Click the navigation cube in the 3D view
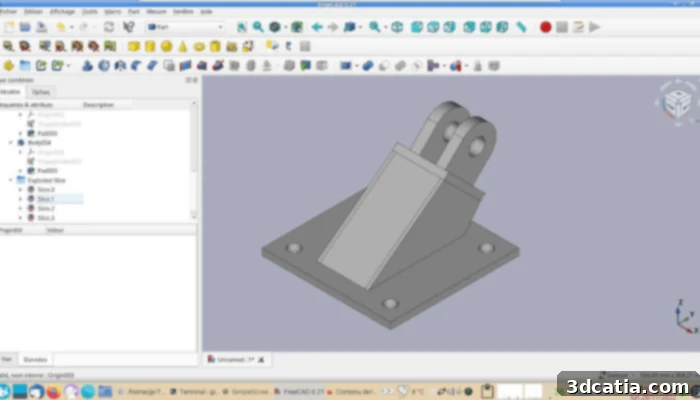 [678, 103]
